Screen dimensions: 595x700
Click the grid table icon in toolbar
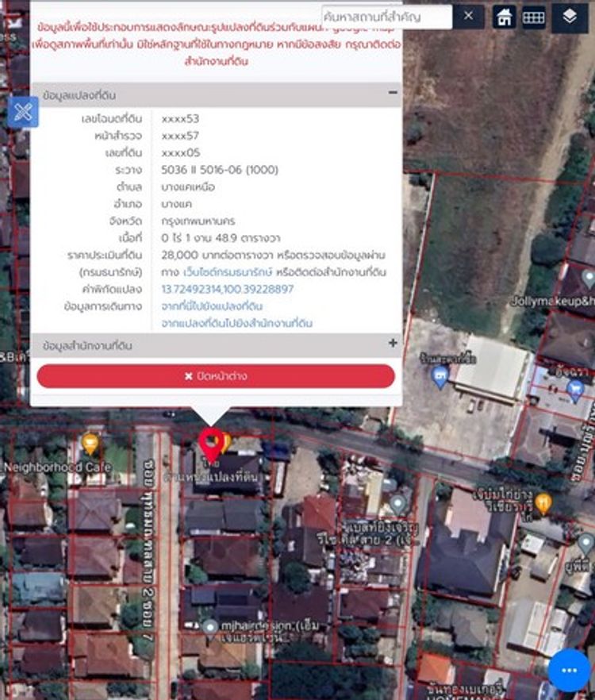pos(534,17)
